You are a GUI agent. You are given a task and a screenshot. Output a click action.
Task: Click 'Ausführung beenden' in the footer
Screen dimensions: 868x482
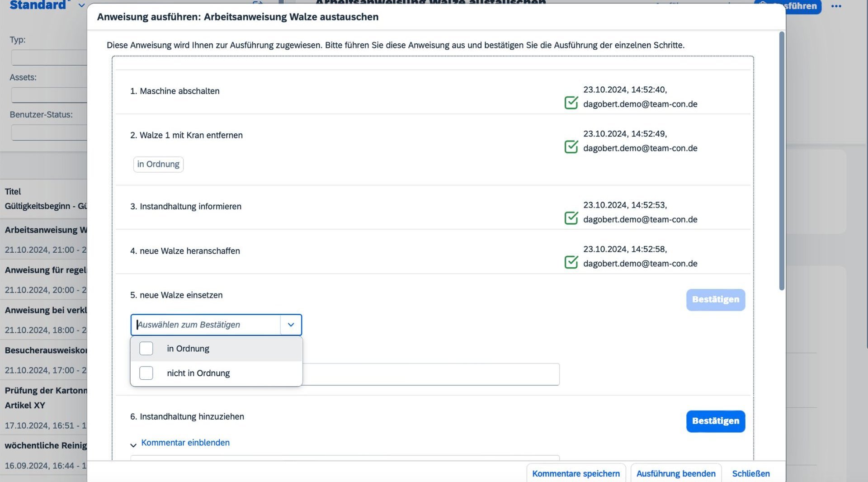tap(675, 473)
